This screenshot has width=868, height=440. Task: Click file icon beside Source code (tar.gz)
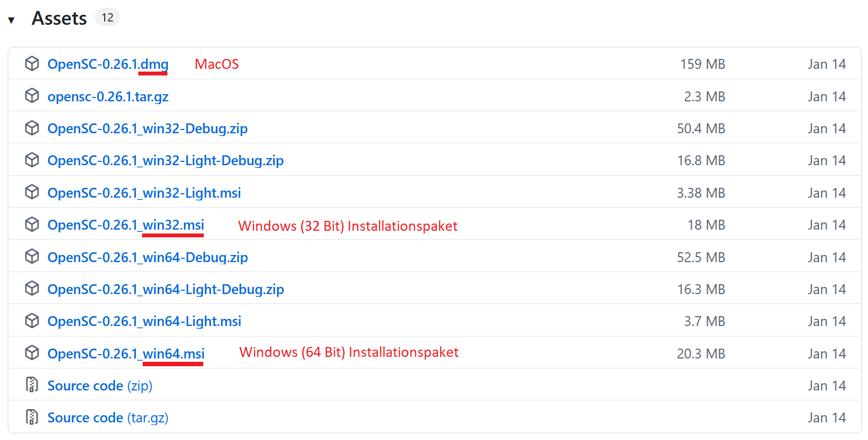coord(32,417)
